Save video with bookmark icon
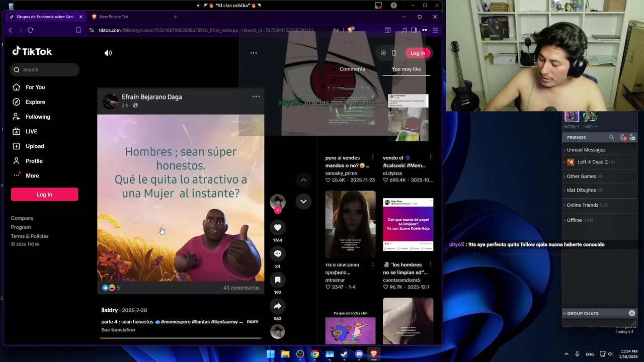The width and height of the screenshot is (644, 362). coord(278,280)
